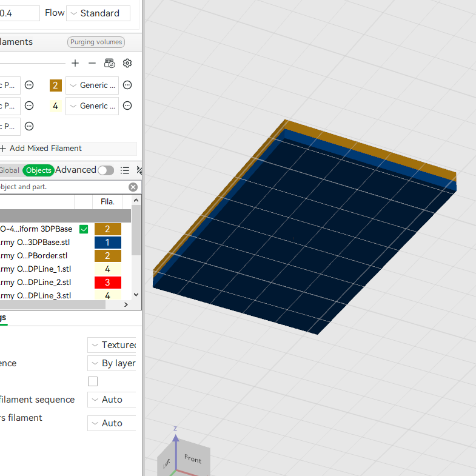
Task: Add a new filament with plus icon
Action: tap(75, 63)
